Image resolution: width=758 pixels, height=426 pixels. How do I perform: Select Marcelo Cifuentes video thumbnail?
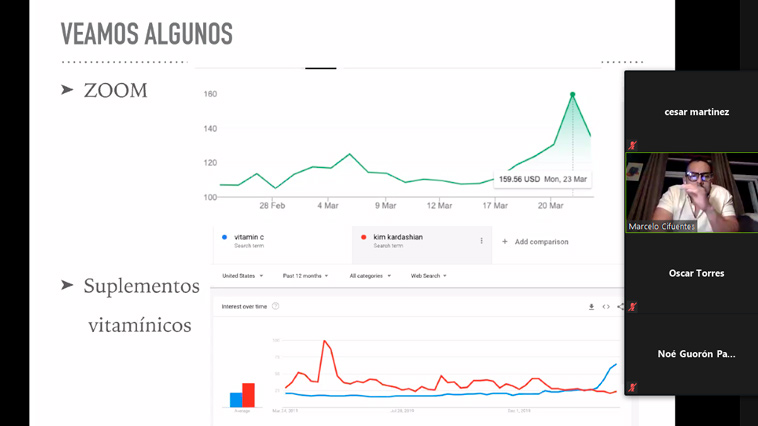[692, 192]
